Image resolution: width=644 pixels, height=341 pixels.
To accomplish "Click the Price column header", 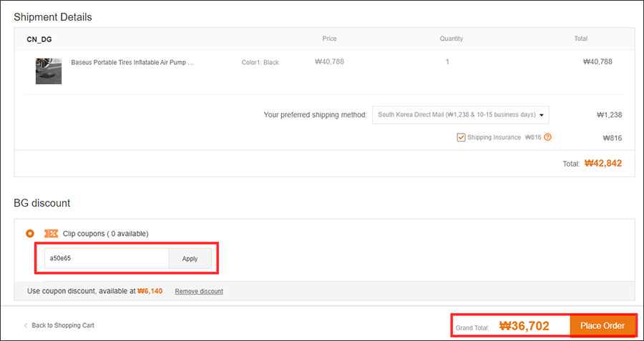I will (329, 39).
